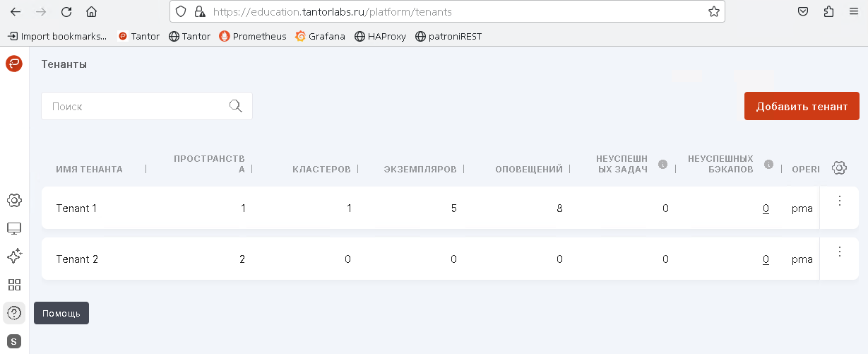Reload the page with the browser refresh button
Image resolution: width=868 pixels, height=354 pixels.
click(x=66, y=12)
